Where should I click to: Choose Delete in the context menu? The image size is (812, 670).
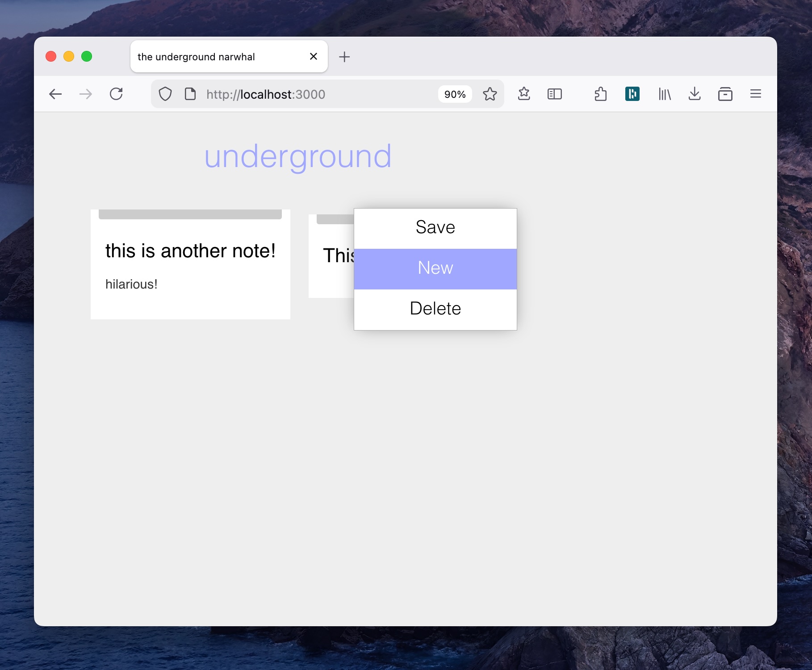[x=435, y=309]
